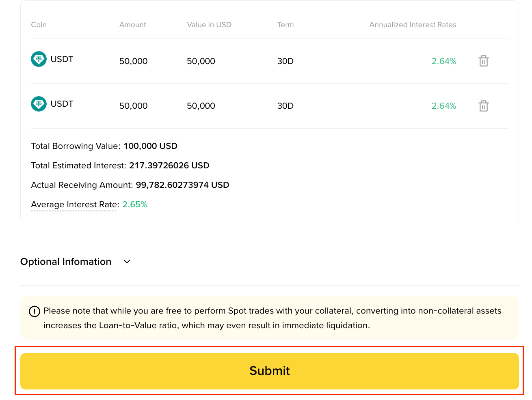Click the 2.65% average rate value
This screenshot has height=400, width=532.
point(135,204)
